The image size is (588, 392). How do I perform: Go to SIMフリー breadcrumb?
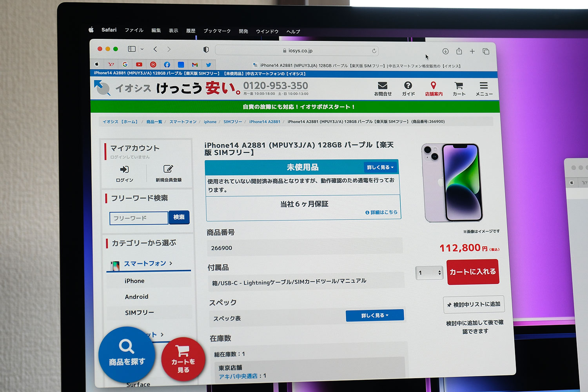click(233, 122)
